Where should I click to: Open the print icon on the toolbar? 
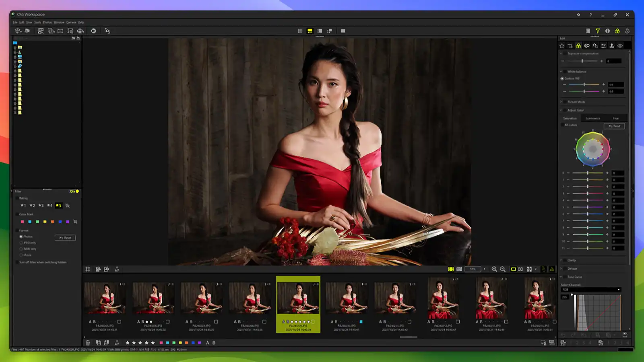coord(80,31)
